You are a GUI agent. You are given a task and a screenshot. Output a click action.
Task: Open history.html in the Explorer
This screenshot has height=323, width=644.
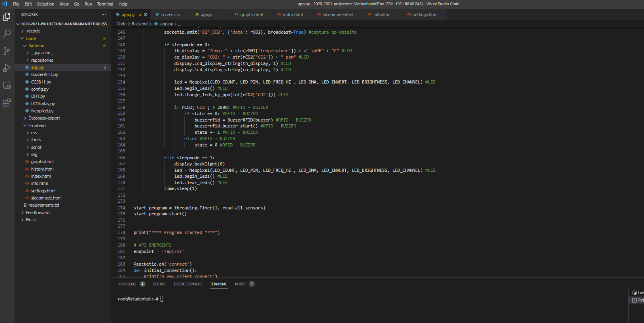pyautogui.click(x=63, y=169)
